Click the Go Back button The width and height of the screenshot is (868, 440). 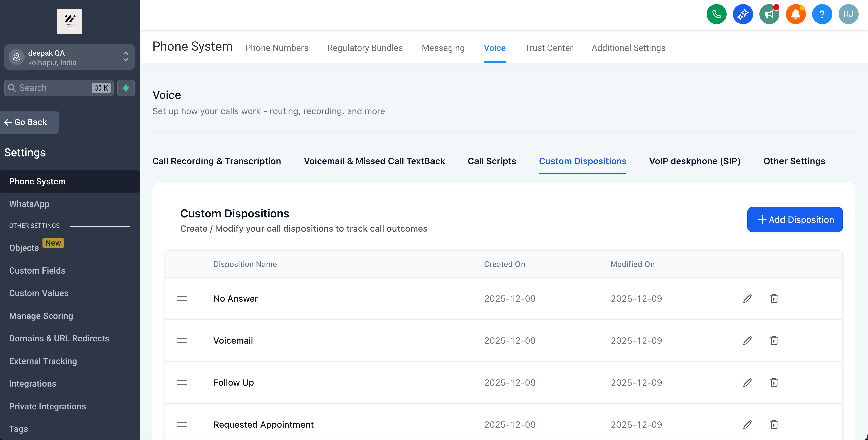(x=30, y=122)
